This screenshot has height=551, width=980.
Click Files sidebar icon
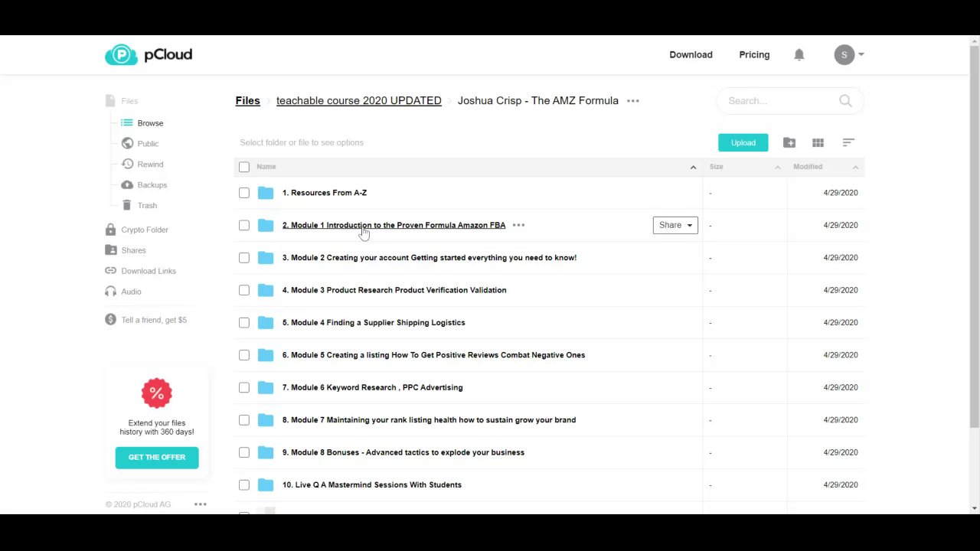coord(110,100)
